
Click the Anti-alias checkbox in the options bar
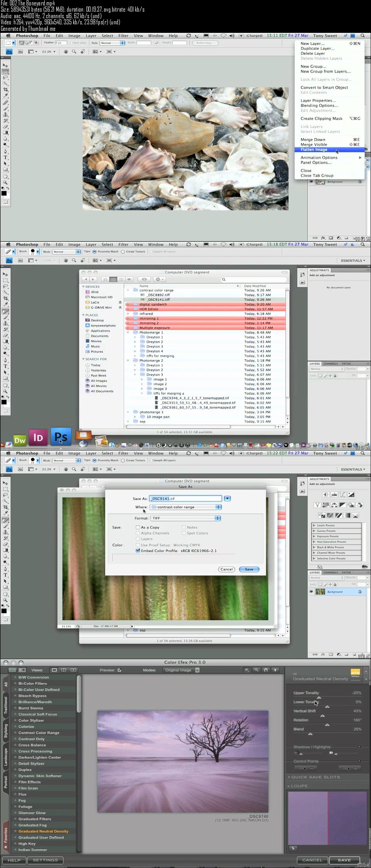pos(71,43)
